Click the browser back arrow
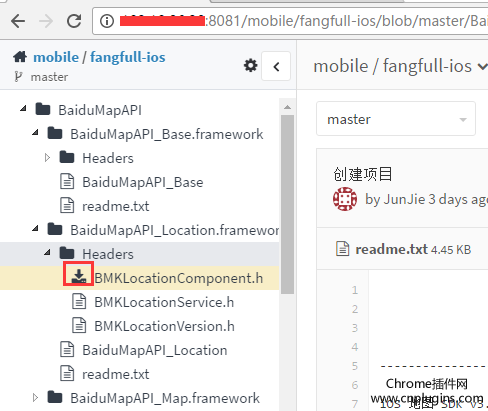Viewport: 488px width, 411px height. tap(18, 21)
